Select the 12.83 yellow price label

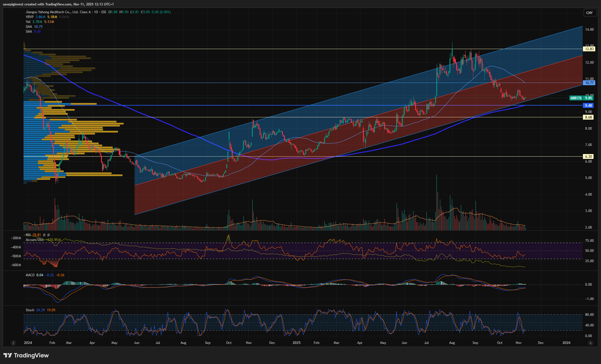pyautogui.click(x=589, y=49)
